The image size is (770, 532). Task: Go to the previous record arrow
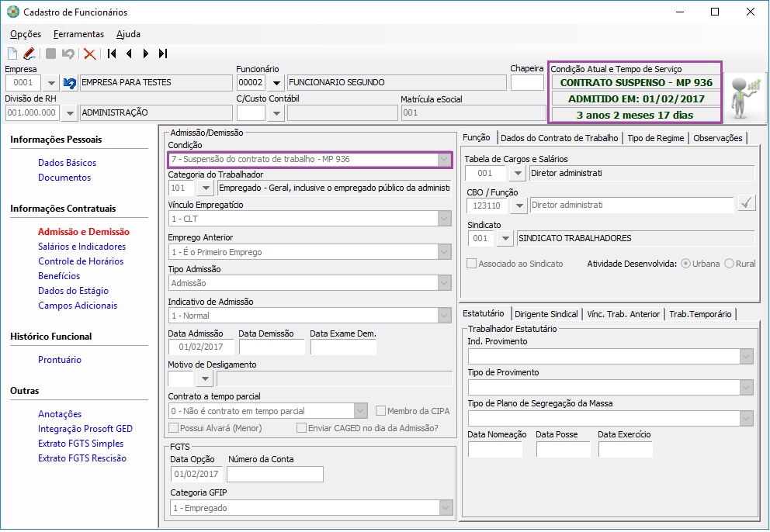click(129, 54)
